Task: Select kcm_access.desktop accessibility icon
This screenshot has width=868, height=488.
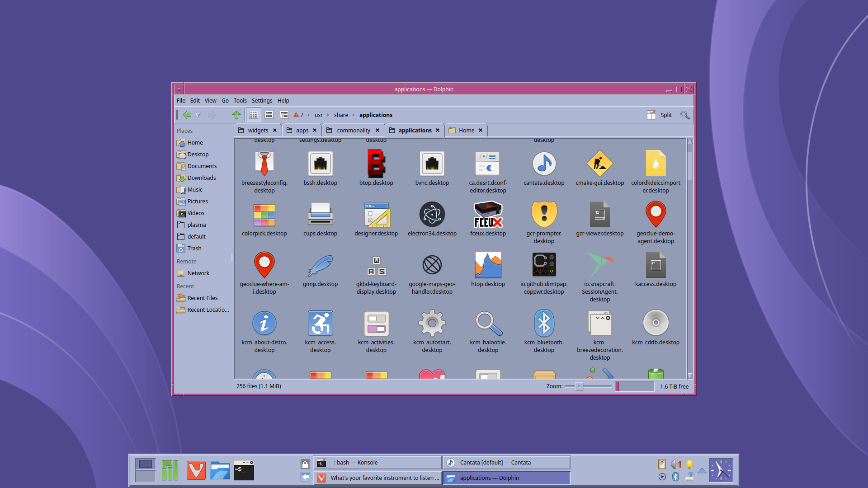Action: pyautogui.click(x=321, y=323)
